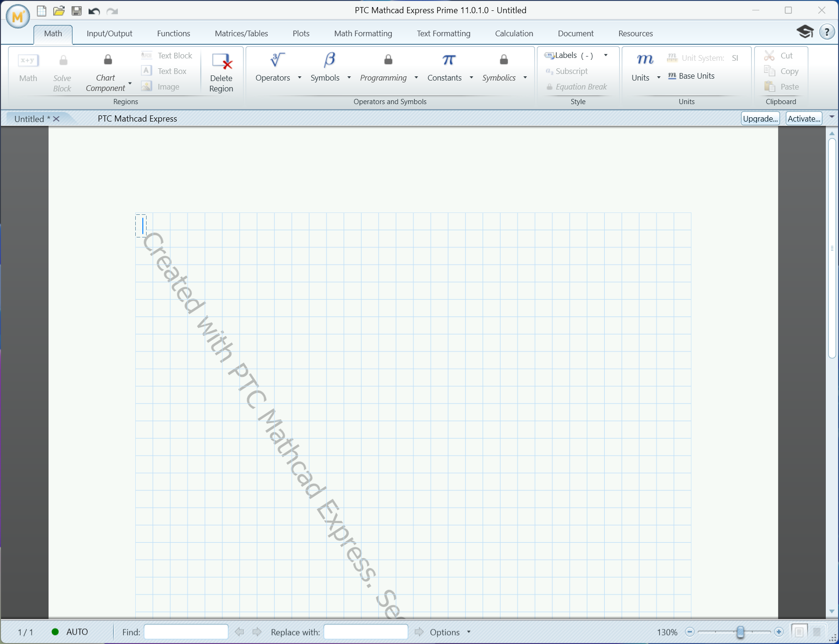Click the Delete Region tool
The image size is (839, 644).
coord(221,71)
